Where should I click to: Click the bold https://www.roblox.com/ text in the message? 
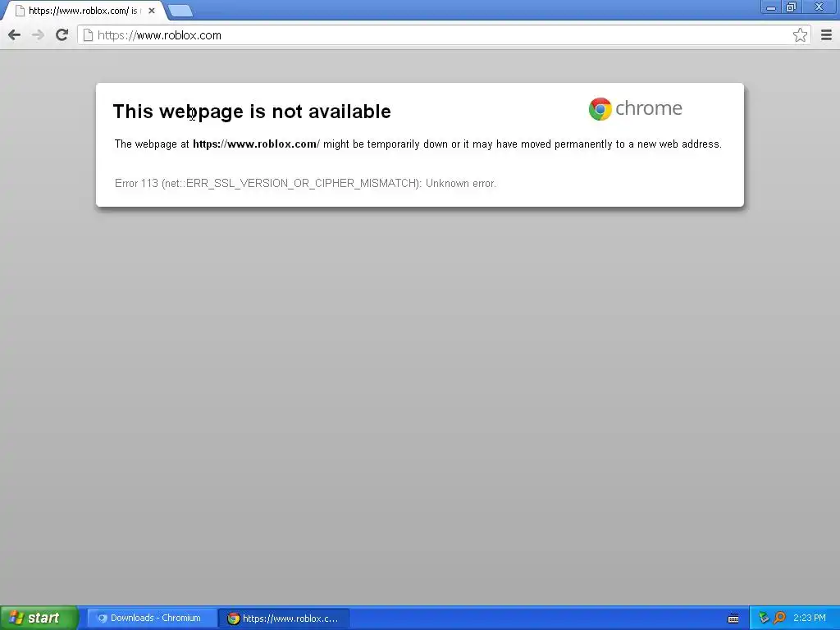pyautogui.click(x=256, y=144)
